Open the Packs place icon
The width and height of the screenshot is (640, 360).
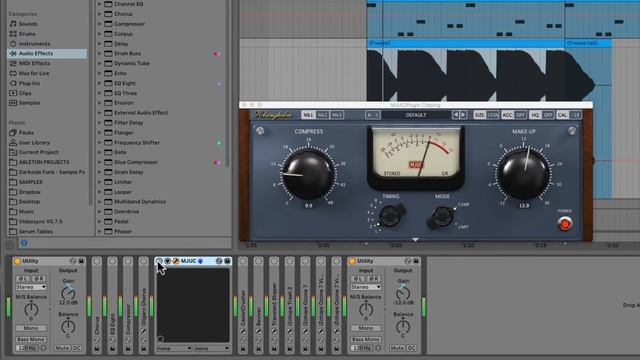coord(13,133)
